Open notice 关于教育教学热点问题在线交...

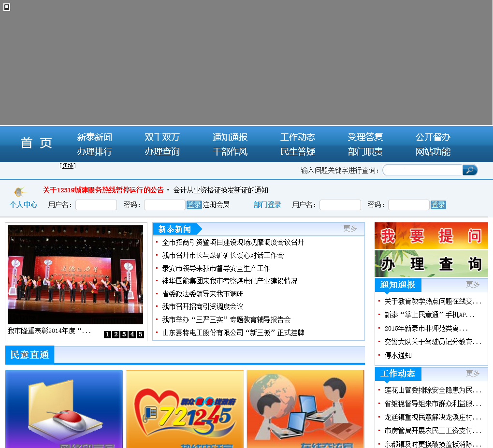coord(433,302)
